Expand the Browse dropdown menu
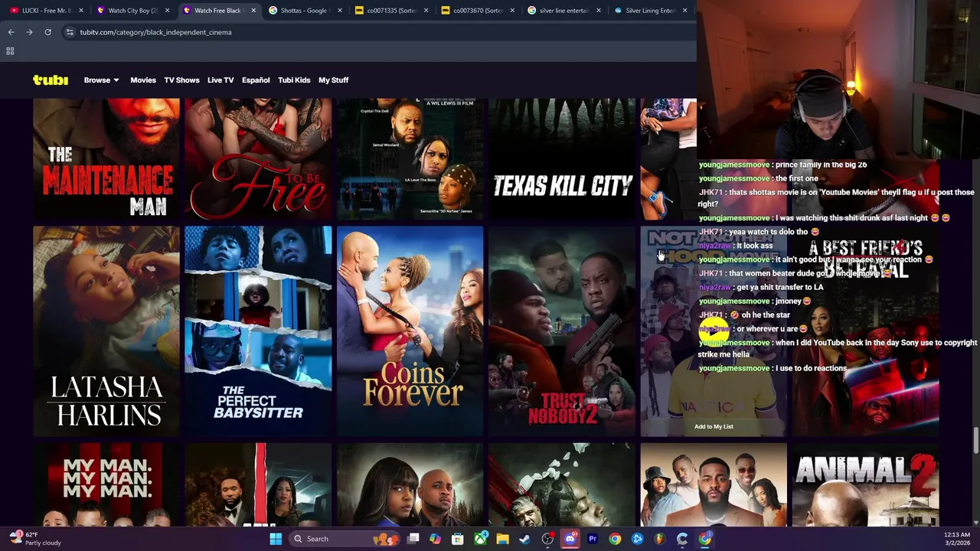 (101, 80)
